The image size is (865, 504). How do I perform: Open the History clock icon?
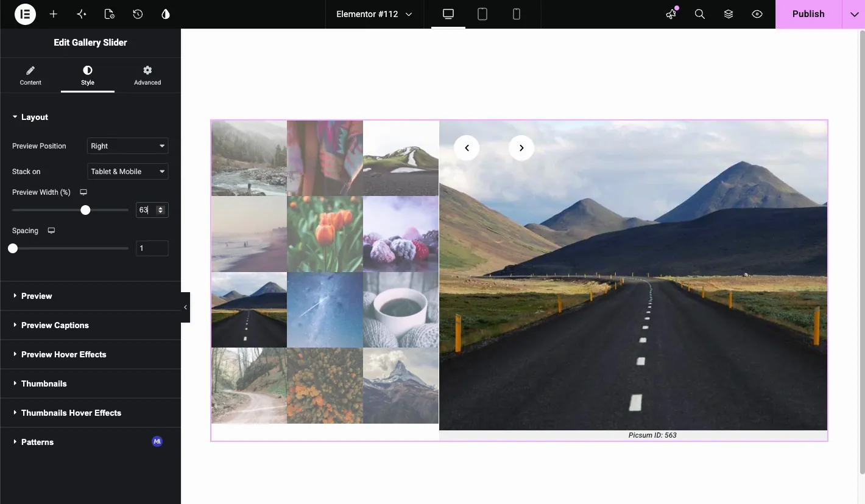coord(138,14)
